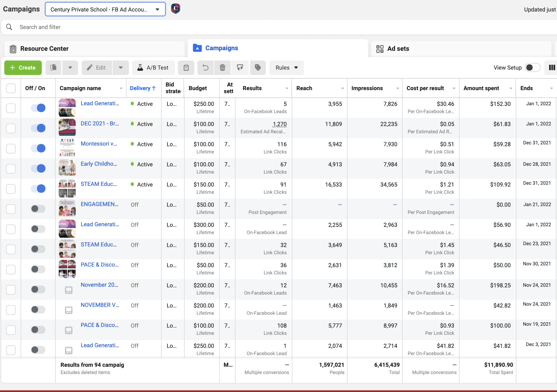557x392 pixels.
Task: Click the 1,270 Estimated Ad Recall result
Action: (280, 124)
